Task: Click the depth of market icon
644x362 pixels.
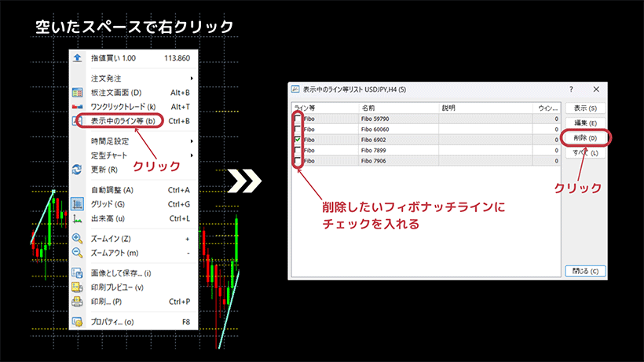Action: pos(77,93)
